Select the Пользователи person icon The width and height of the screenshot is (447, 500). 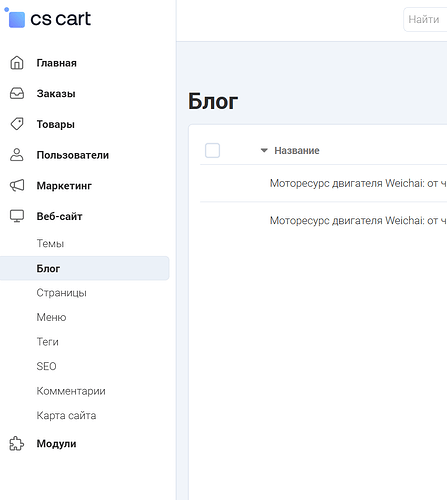[x=17, y=155]
